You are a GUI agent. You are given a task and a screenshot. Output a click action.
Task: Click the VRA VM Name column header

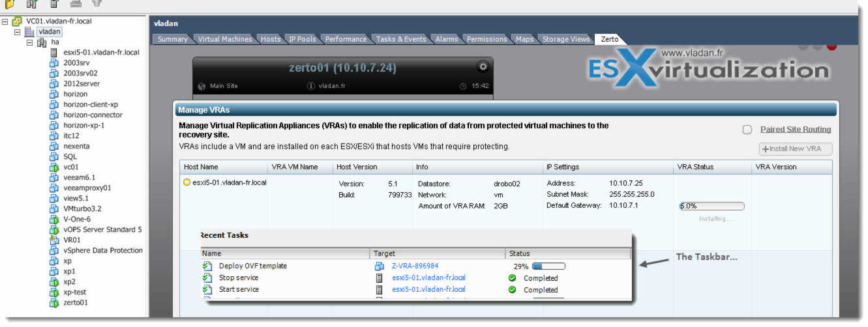coord(300,167)
